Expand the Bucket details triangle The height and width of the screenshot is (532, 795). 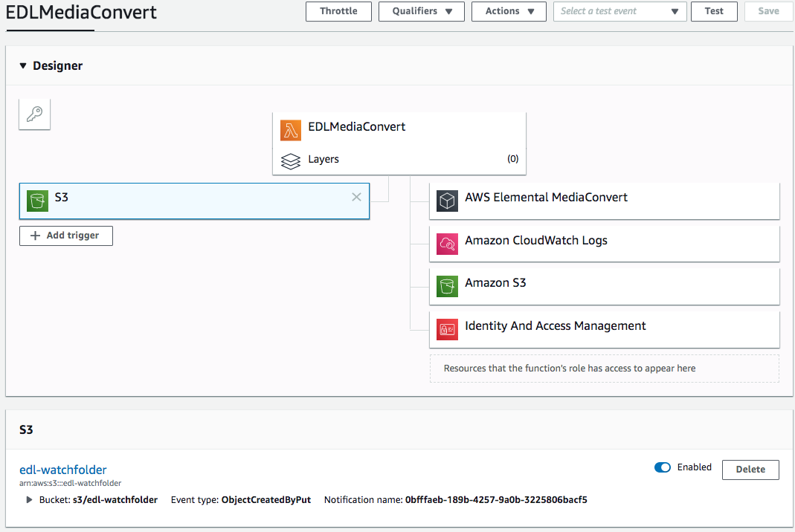pos(29,499)
